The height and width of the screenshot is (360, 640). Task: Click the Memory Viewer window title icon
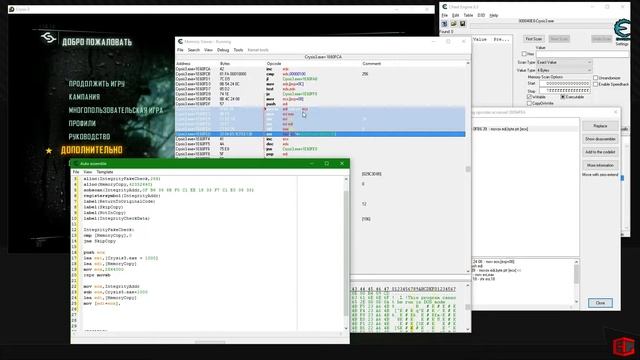pos(180,42)
